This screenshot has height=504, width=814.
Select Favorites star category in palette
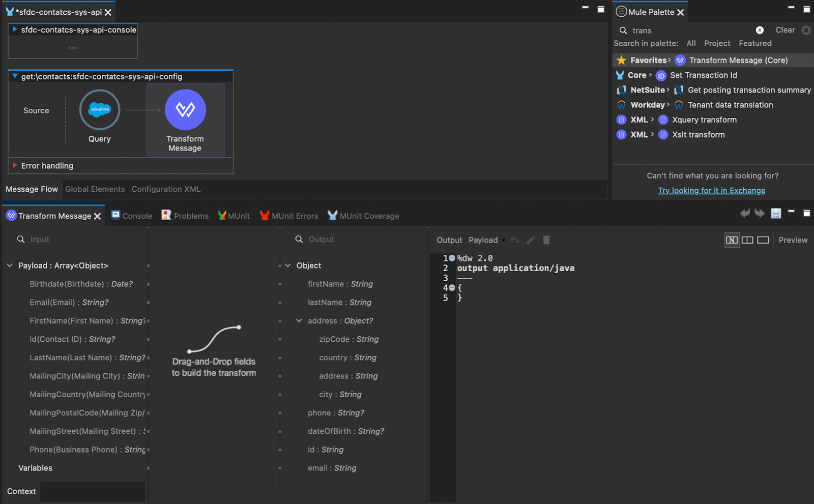tap(644, 60)
